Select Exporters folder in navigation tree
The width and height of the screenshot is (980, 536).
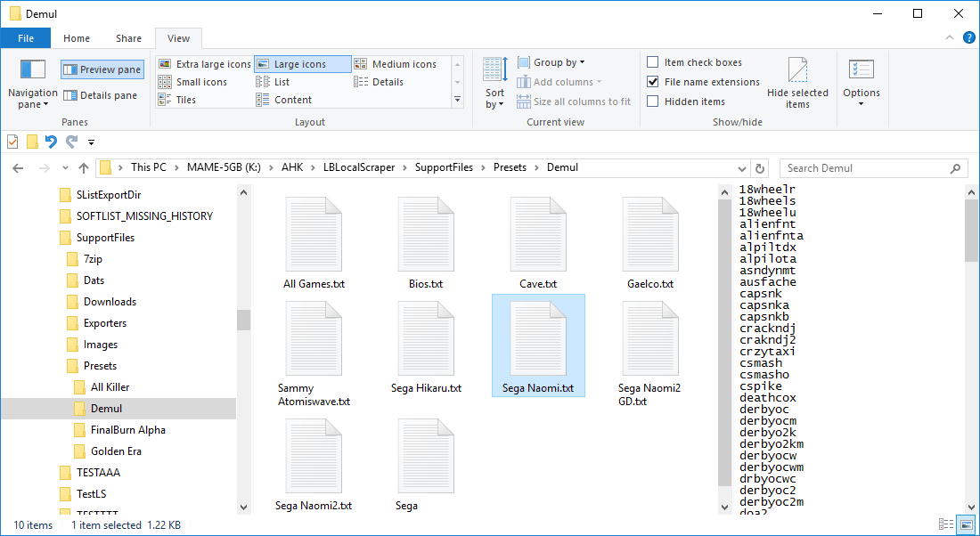click(97, 323)
